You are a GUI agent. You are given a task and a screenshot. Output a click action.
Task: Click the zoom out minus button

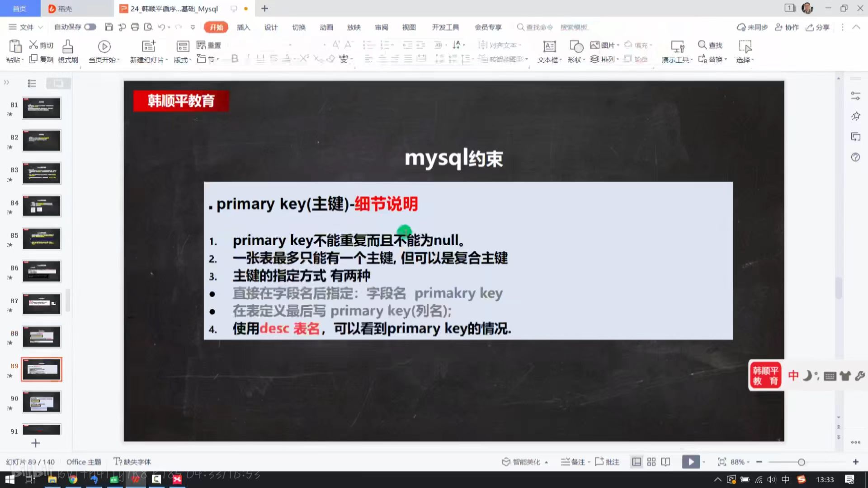pos(759,462)
